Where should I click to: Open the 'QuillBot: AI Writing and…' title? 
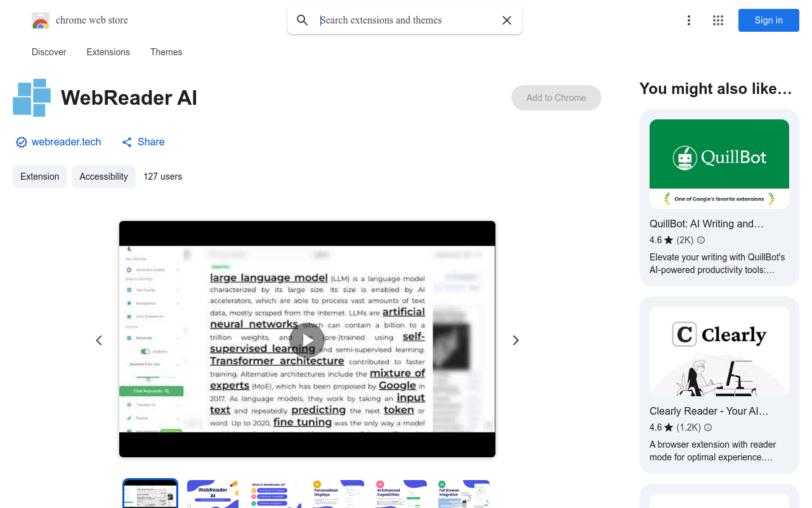(707, 224)
